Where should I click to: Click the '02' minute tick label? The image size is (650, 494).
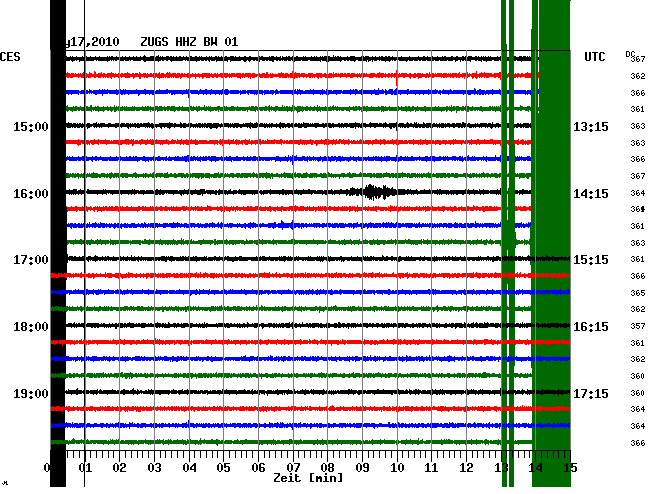(119, 467)
